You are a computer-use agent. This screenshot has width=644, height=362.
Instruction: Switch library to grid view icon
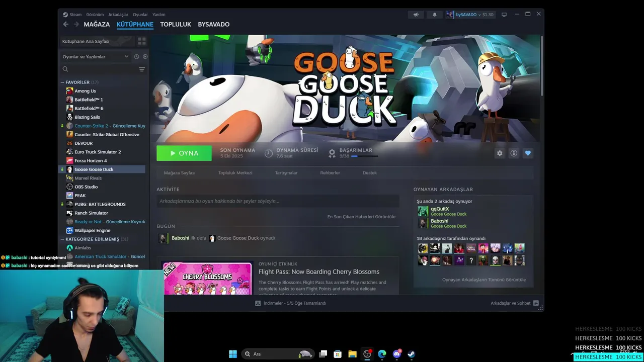click(x=142, y=41)
